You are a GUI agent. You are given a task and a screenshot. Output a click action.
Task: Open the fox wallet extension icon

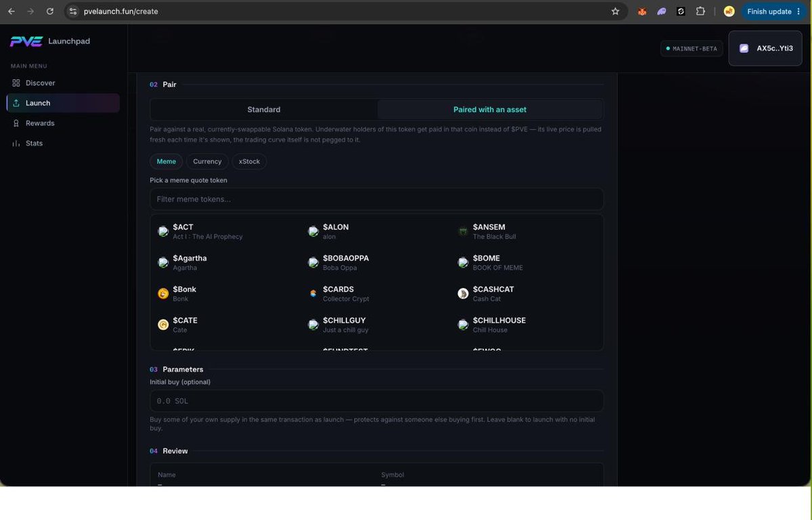click(642, 11)
